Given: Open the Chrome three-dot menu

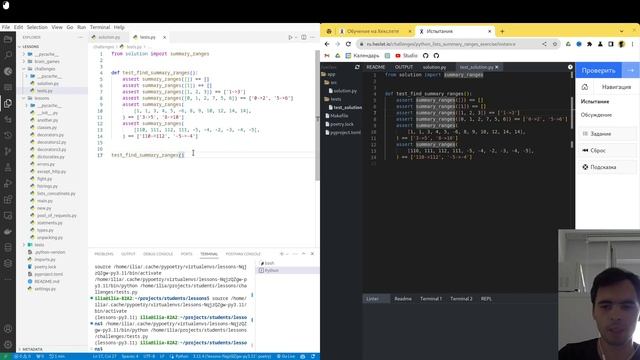Looking at the screenshot, I should point(632,44).
